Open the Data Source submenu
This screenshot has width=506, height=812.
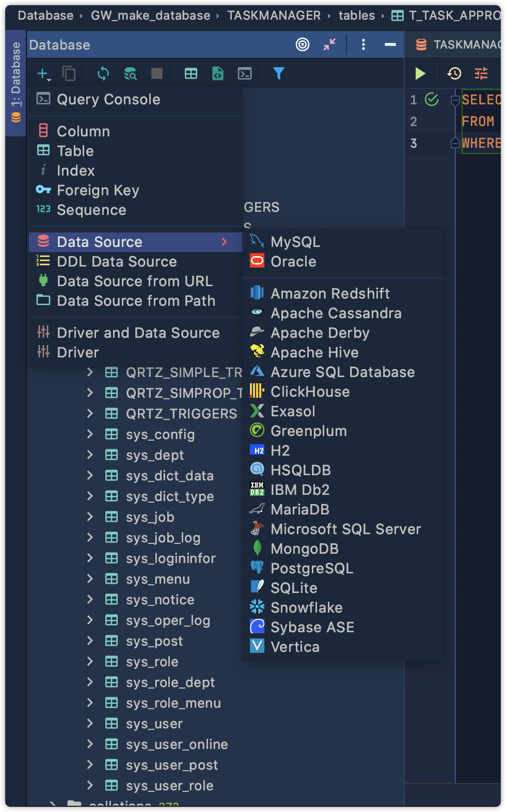pos(135,242)
